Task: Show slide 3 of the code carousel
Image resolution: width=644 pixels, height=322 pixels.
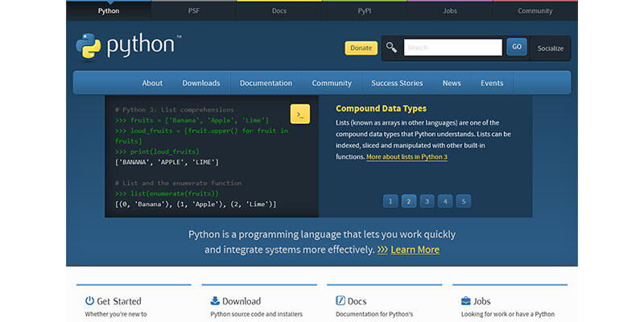Action: pos(427,201)
